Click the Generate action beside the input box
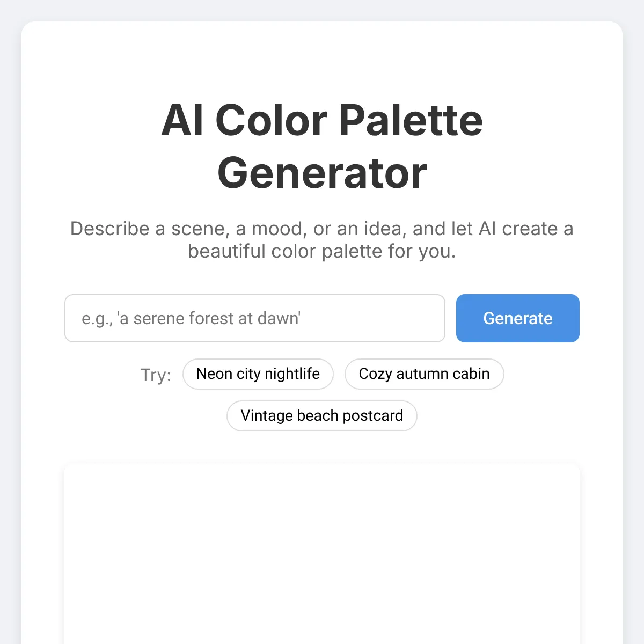Screen dimensions: 644x644 coord(517,318)
